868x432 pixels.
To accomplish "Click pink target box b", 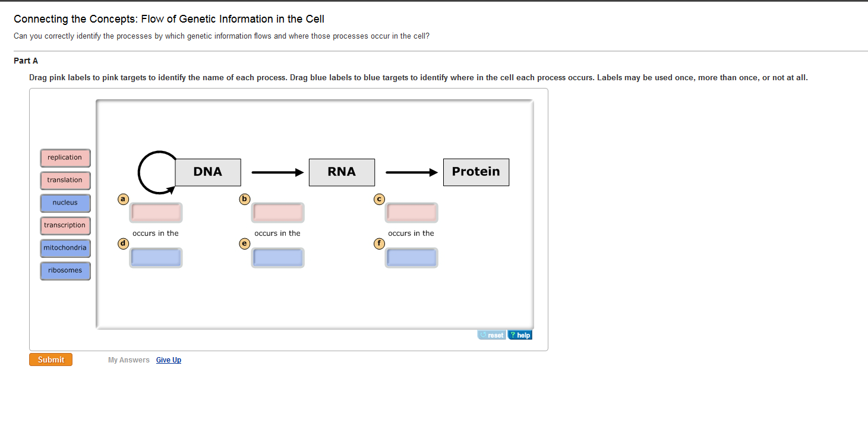I will click(x=278, y=212).
